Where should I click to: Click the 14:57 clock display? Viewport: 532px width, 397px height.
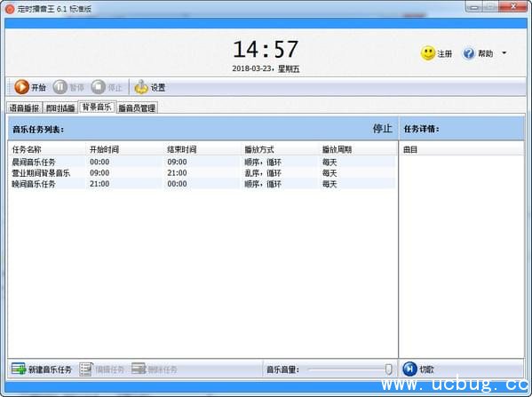pyautogui.click(x=266, y=49)
